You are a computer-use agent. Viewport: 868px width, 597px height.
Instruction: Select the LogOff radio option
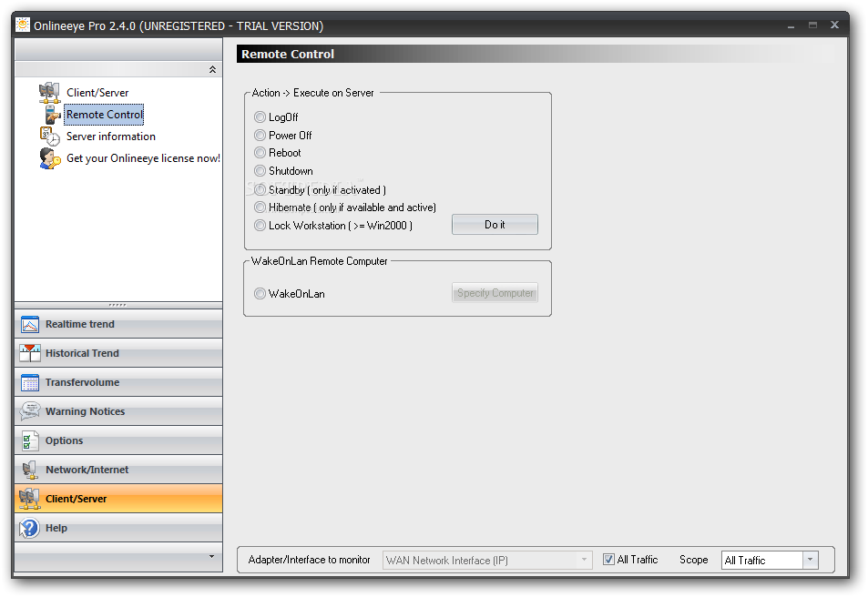coord(260,116)
